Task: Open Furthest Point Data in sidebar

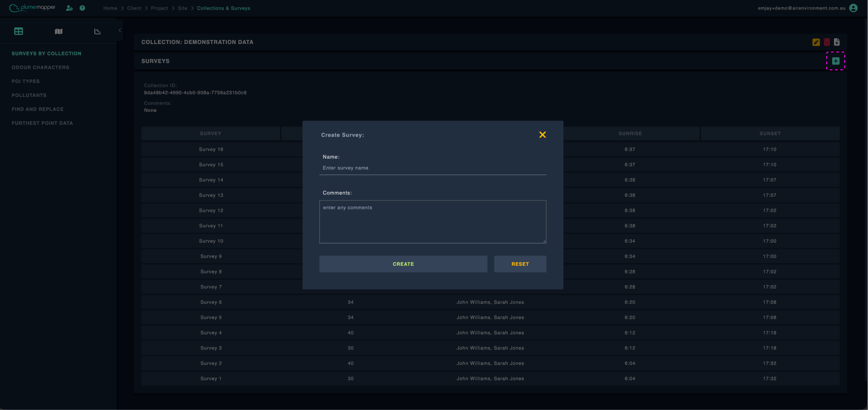Action: click(x=42, y=123)
